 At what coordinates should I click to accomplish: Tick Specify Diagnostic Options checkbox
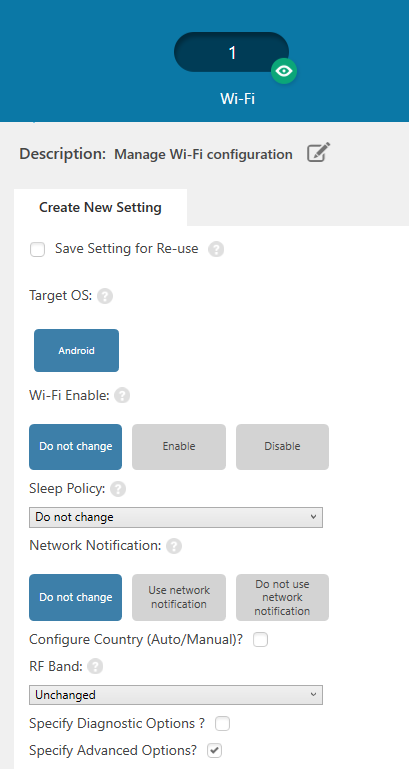pyautogui.click(x=223, y=723)
